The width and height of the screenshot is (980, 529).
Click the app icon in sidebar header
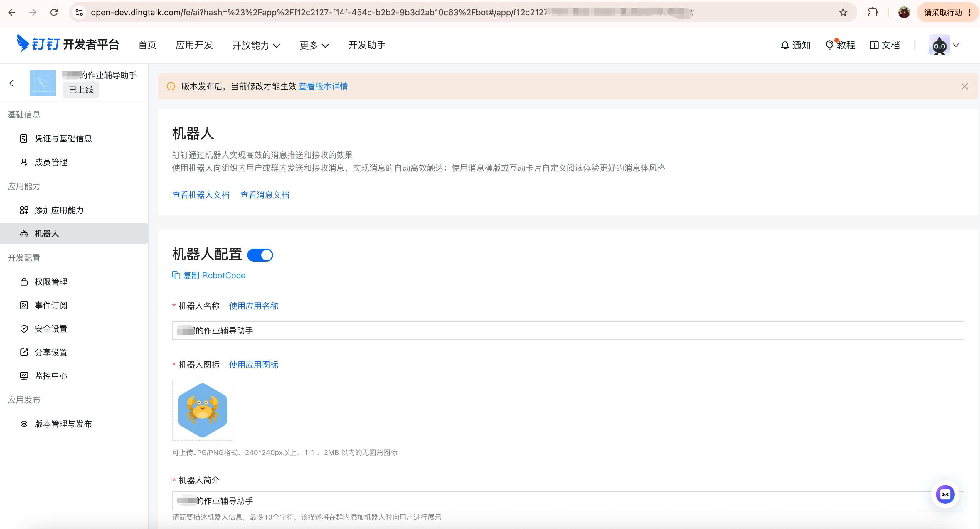click(43, 83)
